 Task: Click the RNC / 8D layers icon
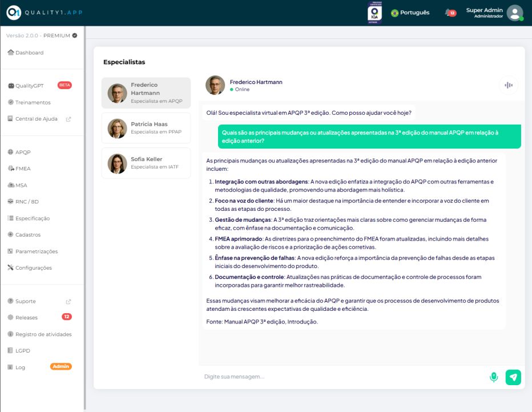11,201
